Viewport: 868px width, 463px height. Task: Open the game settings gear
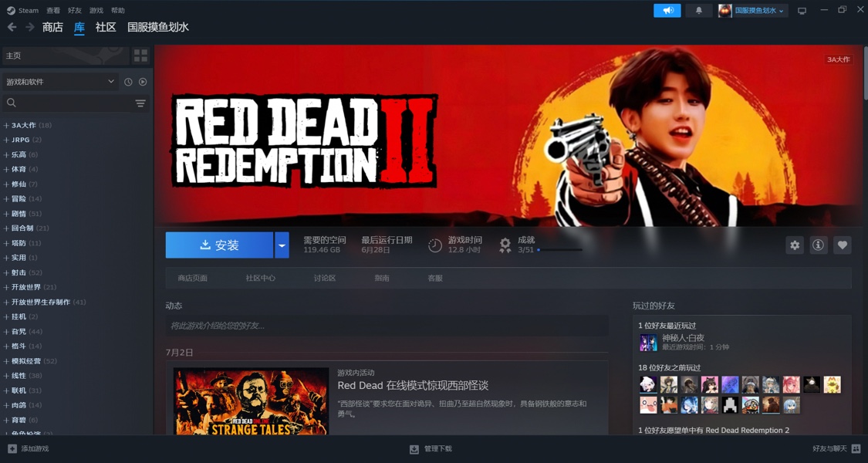(x=795, y=245)
